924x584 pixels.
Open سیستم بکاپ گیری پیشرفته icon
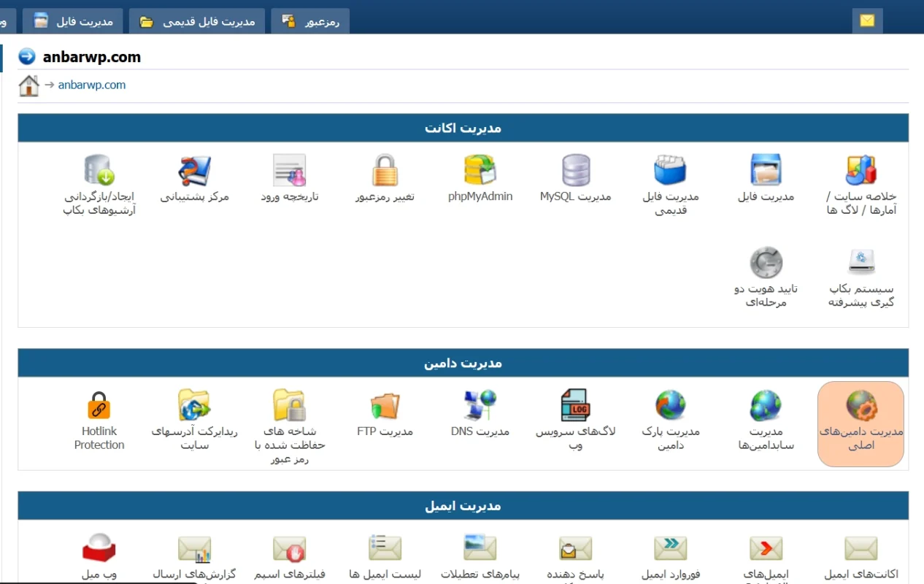861,263
